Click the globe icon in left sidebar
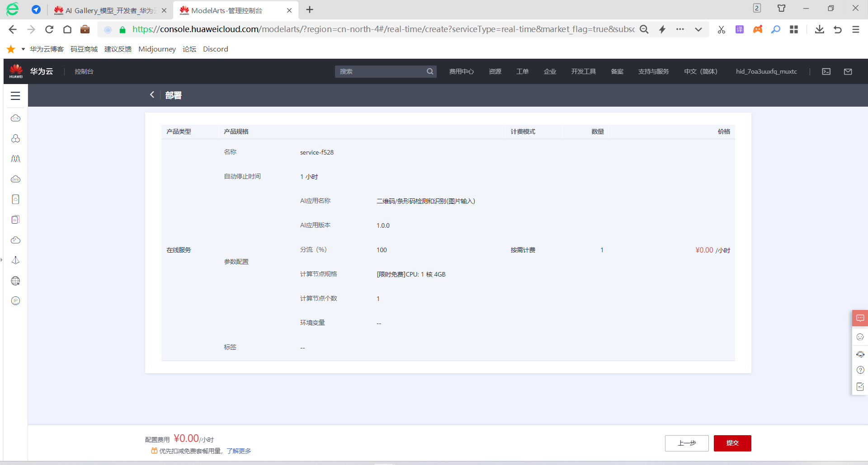The width and height of the screenshot is (868, 465). pyautogui.click(x=15, y=281)
